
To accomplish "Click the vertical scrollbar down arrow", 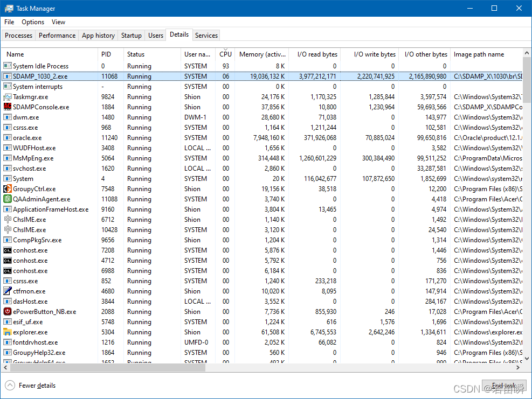I will point(527,358).
